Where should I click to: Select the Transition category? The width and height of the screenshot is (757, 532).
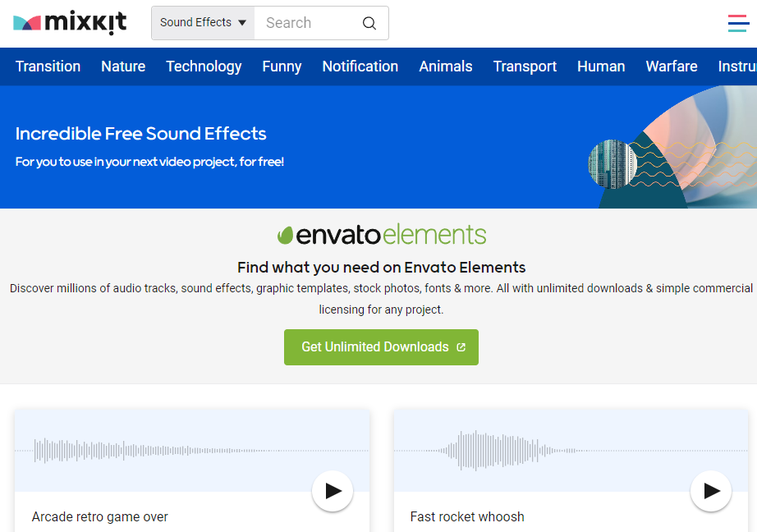[48, 66]
